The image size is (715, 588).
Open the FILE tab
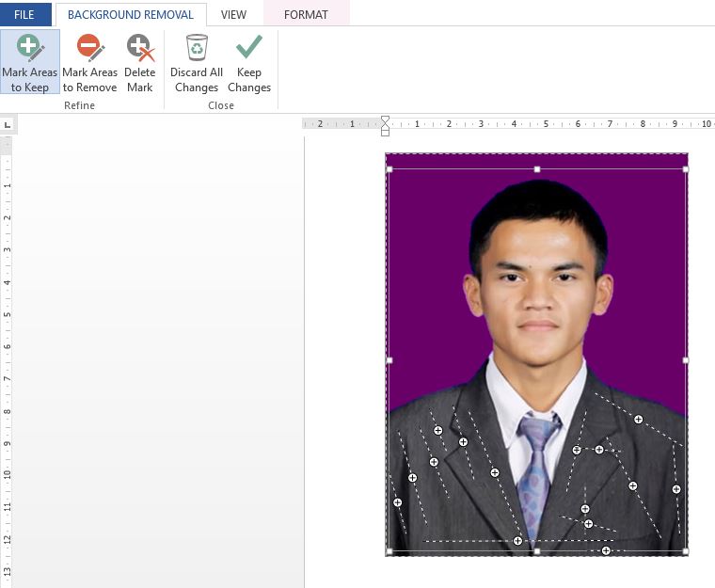24,15
